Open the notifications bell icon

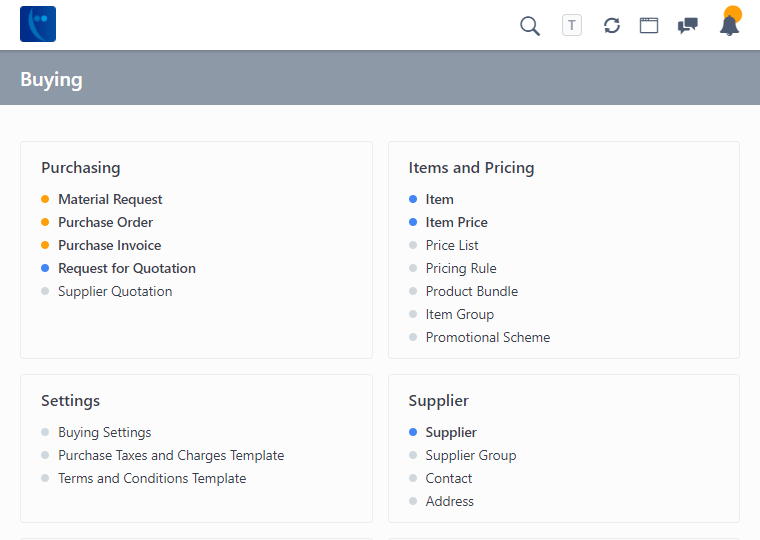pos(730,26)
